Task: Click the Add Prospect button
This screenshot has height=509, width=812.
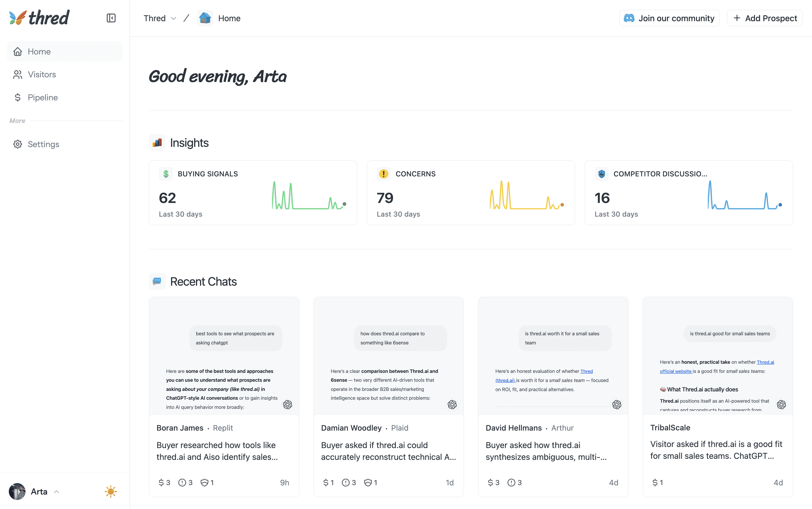Action: coord(764,18)
